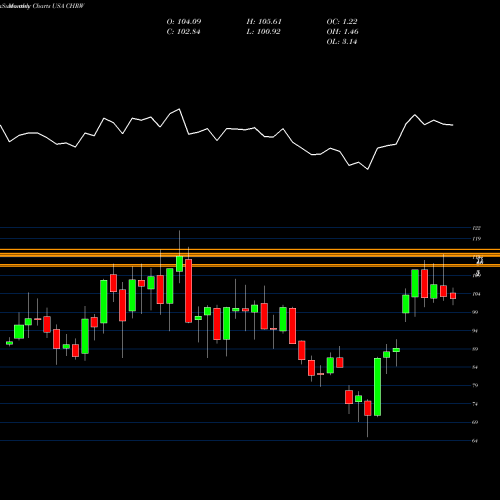Select the 'OL: 3.14' reading

(342, 42)
